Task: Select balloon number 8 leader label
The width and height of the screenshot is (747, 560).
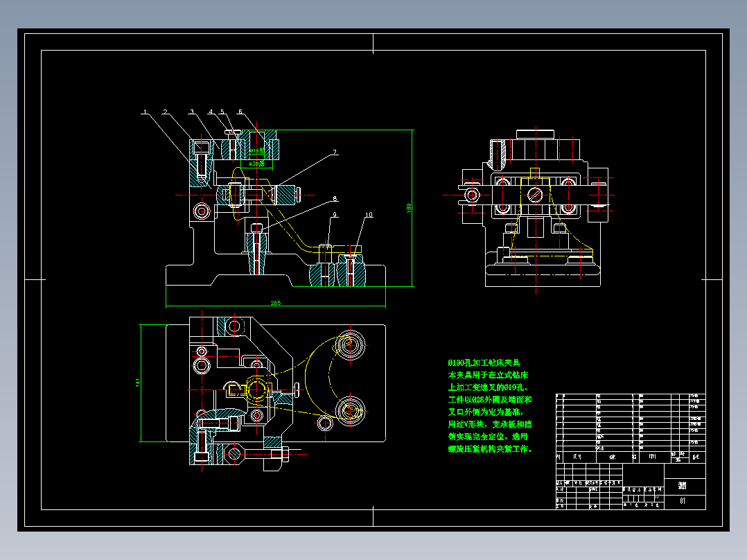Action: click(x=335, y=199)
